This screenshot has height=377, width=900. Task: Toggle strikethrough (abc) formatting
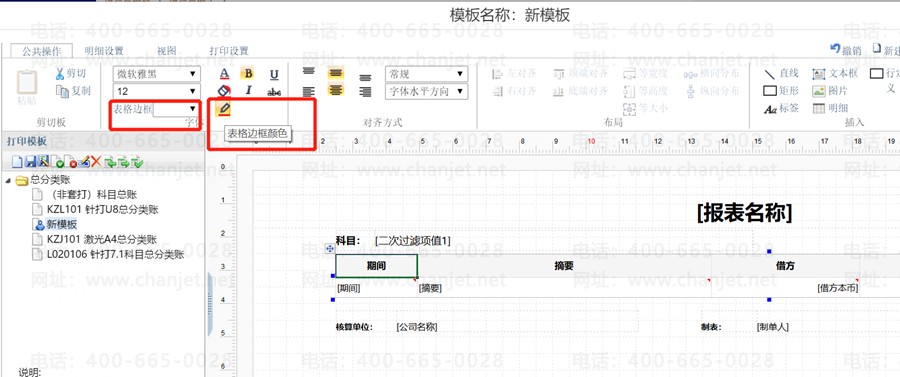pos(274,91)
